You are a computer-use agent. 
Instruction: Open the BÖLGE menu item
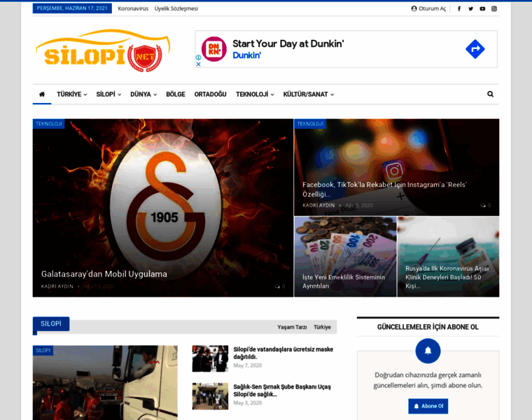(176, 94)
